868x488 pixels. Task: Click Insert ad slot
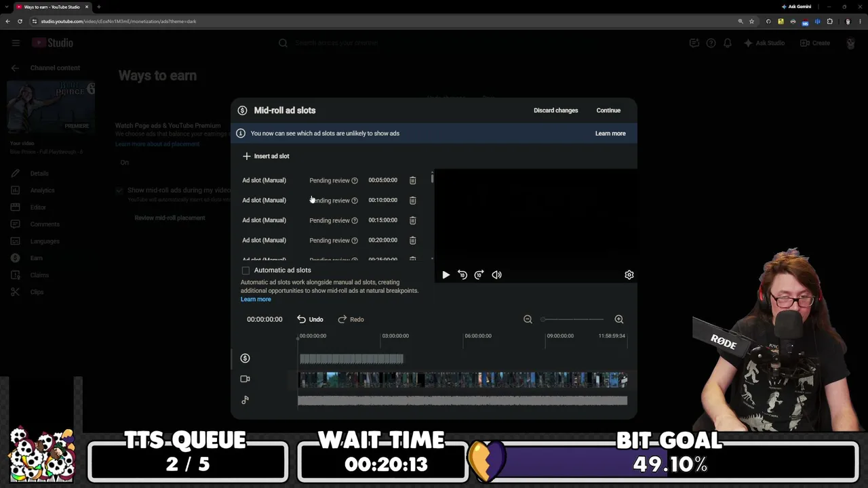coord(266,156)
